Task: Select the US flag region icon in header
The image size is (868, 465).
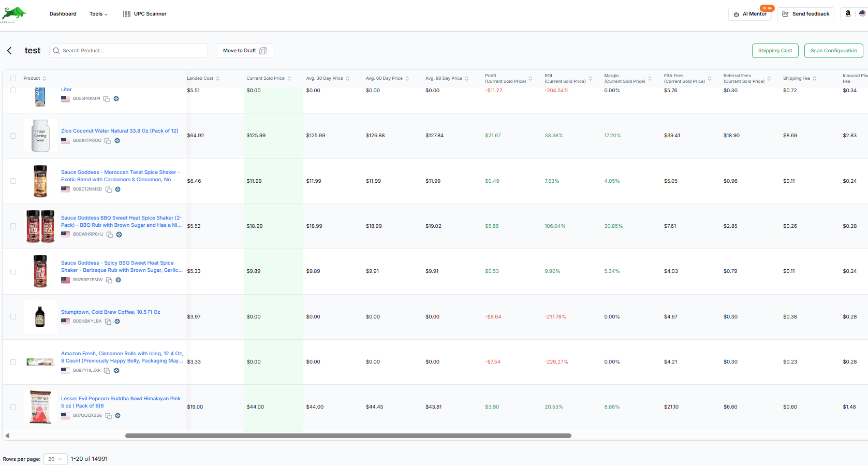Action: click(862, 14)
